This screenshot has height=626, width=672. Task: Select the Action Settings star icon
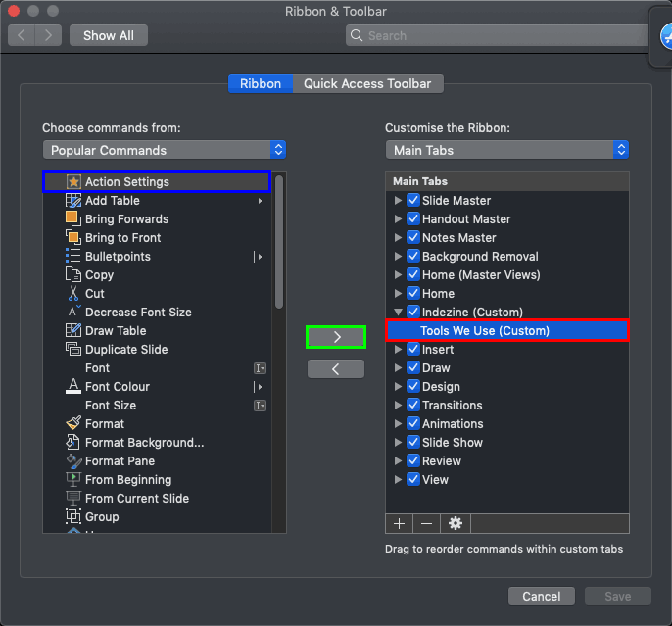click(x=73, y=181)
